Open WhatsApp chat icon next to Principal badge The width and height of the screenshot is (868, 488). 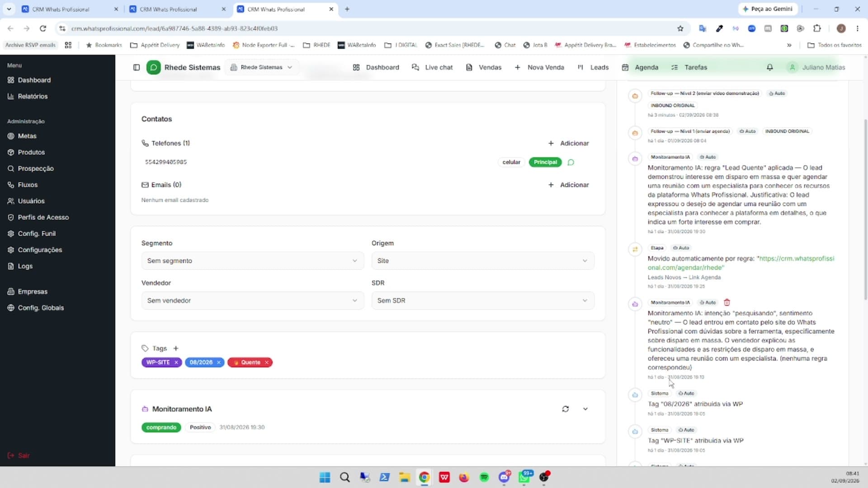(x=571, y=162)
